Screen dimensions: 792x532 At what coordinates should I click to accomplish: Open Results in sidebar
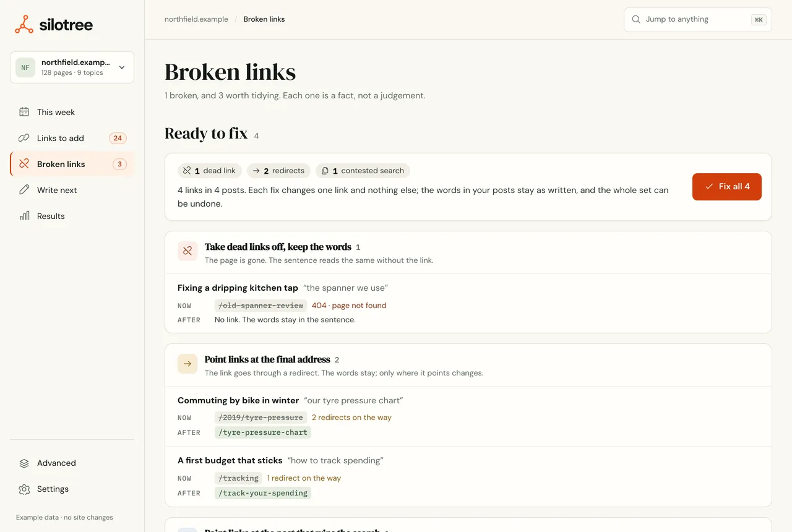(x=72, y=216)
